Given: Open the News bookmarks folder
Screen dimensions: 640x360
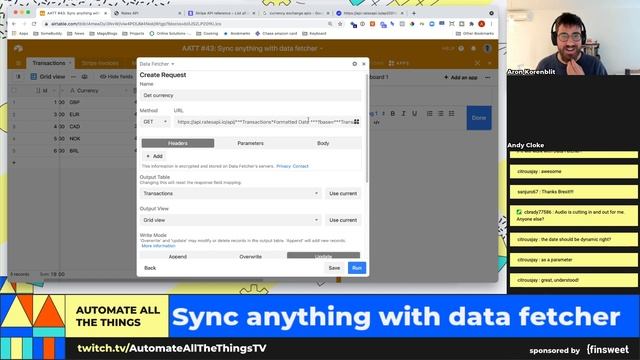Looking at the screenshot, I should tap(76, 33).
